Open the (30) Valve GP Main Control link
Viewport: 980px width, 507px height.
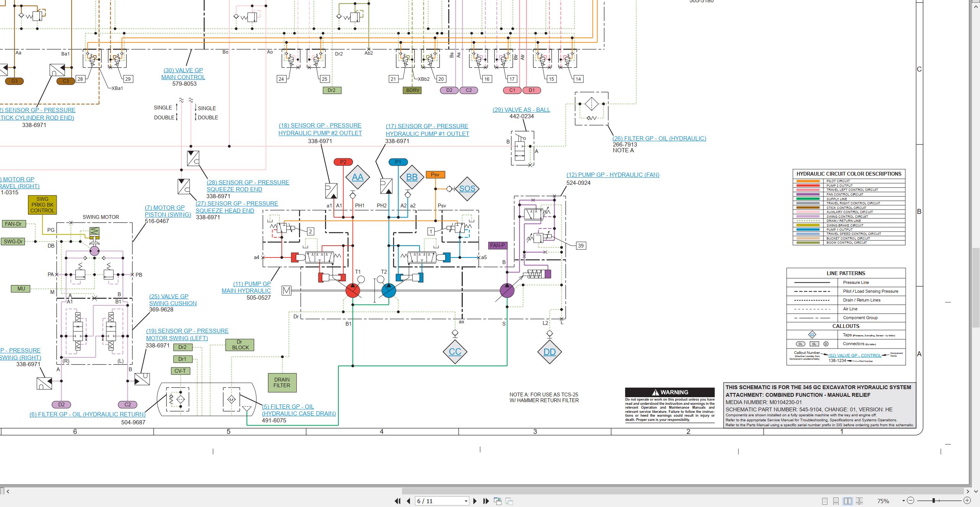[x=183, y=73]
